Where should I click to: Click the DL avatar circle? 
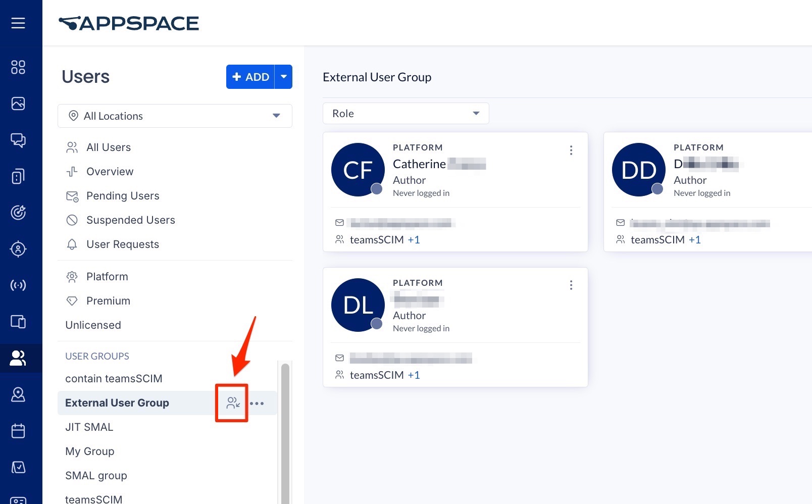pos(358,305)
